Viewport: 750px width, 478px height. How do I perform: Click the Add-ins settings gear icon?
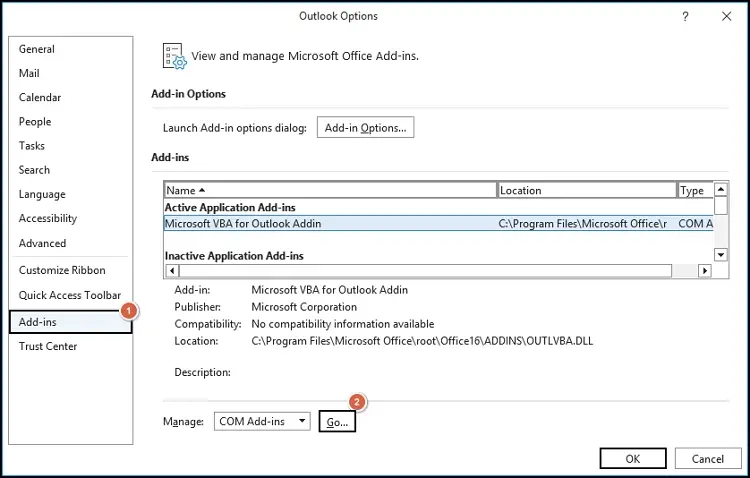pyautogui.click(x=175, y=56)
